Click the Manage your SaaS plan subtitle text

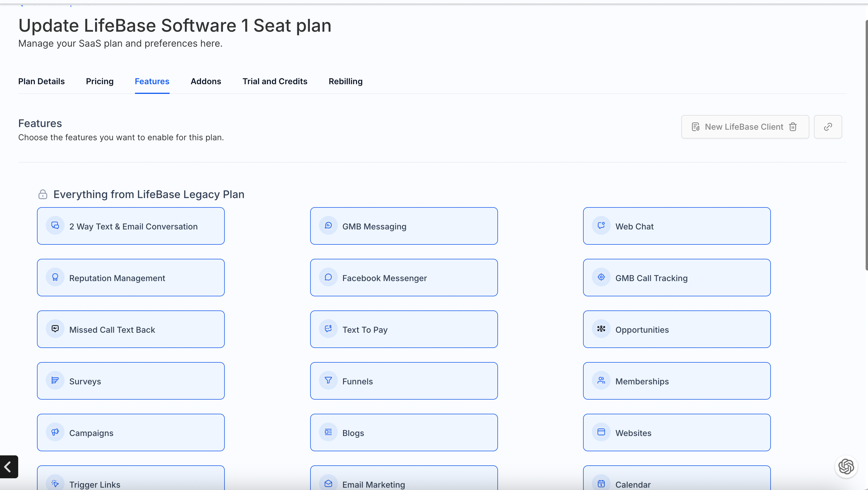click(120, 43)
